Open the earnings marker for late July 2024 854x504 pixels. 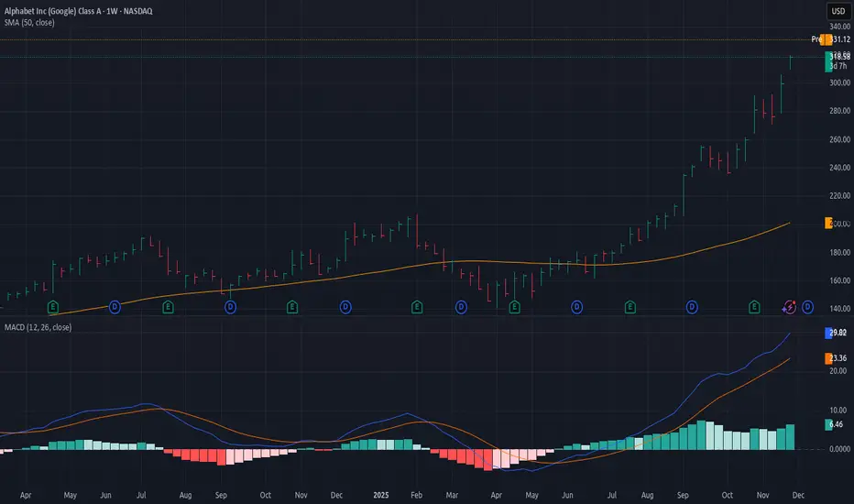168,307
